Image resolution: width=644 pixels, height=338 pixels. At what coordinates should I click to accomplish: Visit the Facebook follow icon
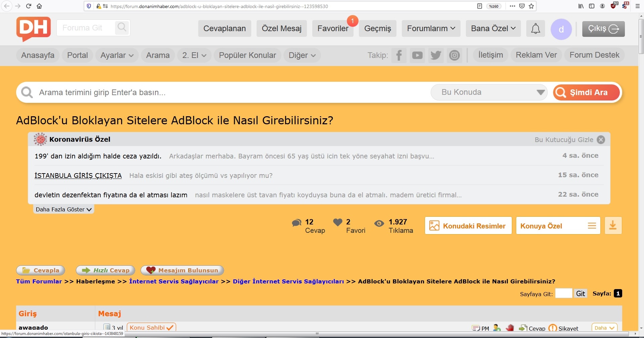click(x=399, y=55)
